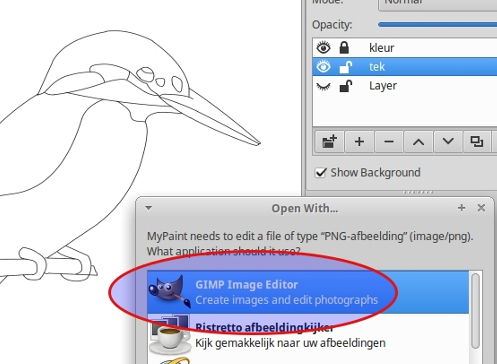Lock the tek layer padlock

[346, 67]
